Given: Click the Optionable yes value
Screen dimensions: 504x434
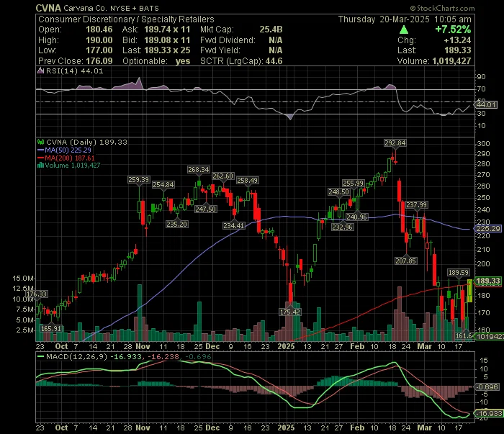Looking at the screenshot, I should [x=183, y=61].
